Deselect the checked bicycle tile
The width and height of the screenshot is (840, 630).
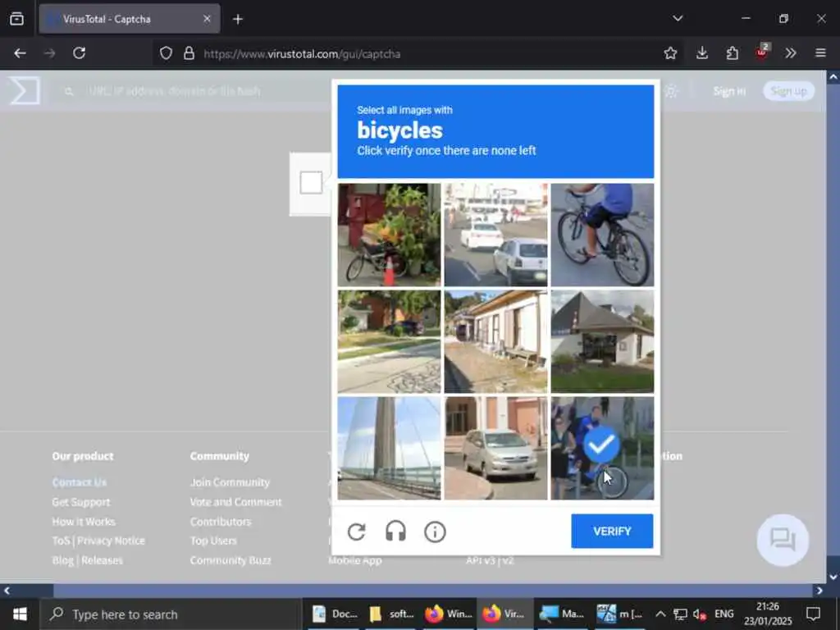[x=602, y=448]
